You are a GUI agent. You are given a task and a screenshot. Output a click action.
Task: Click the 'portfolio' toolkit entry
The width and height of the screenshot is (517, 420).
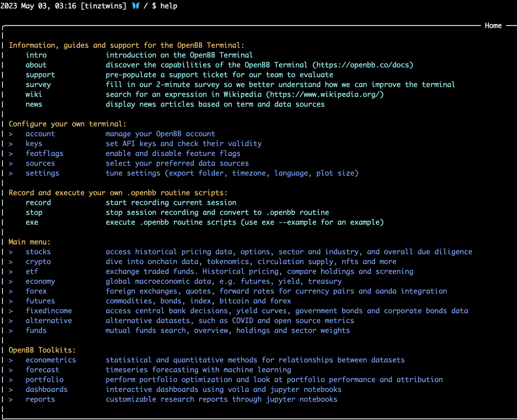[45, 380]
